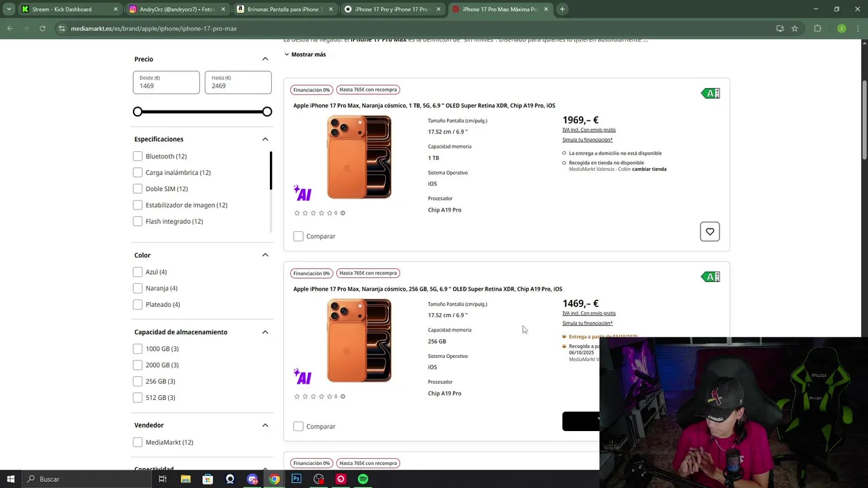Check the Azul (4) color filter

(138, 272)
